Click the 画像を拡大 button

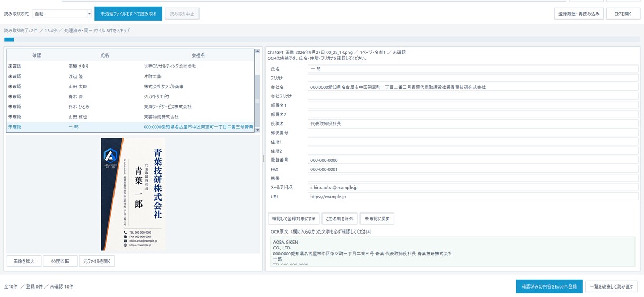tap(24, 261)
